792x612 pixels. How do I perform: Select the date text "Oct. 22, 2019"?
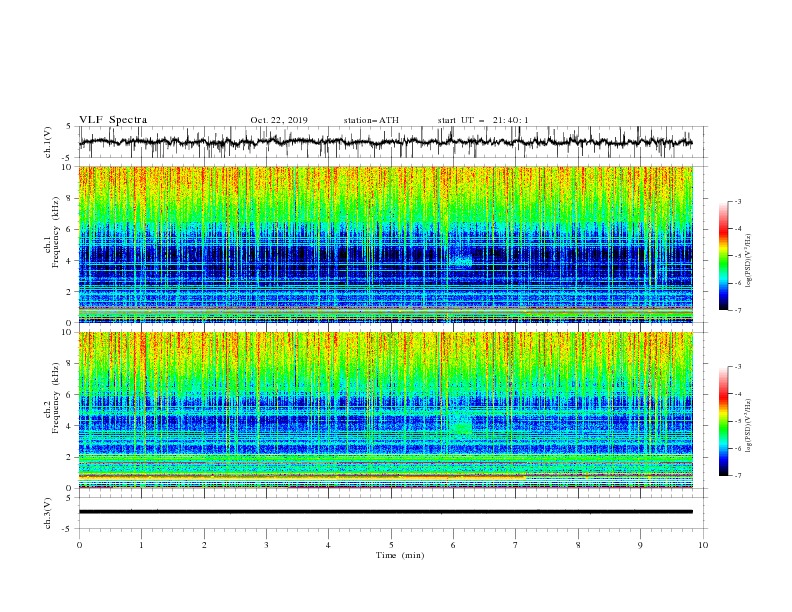pos(279,120)
